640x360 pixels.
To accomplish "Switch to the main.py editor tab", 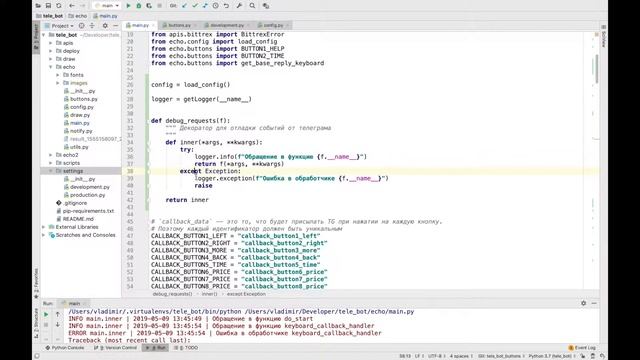I will tap(140, 25).
